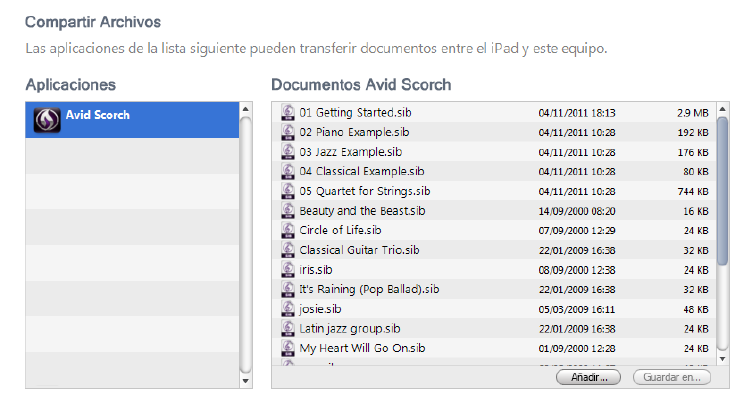Click the file icon for Beauty and the Beast.sib

pos(288,211)
